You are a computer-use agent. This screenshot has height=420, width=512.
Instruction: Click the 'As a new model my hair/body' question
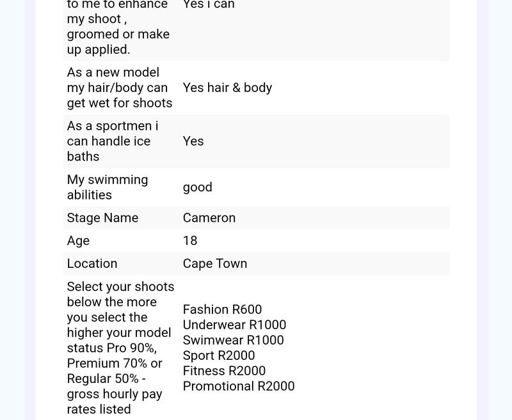[119, 88]
